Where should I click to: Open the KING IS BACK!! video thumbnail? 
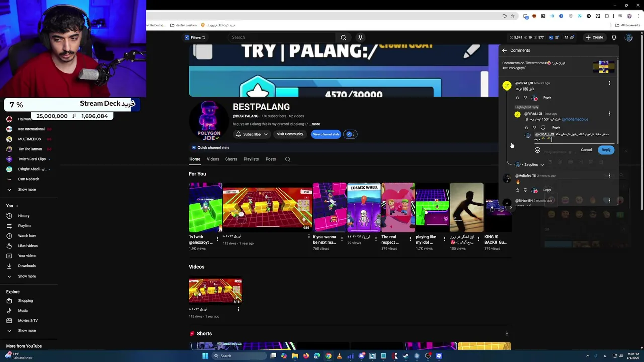click(497, 208)
